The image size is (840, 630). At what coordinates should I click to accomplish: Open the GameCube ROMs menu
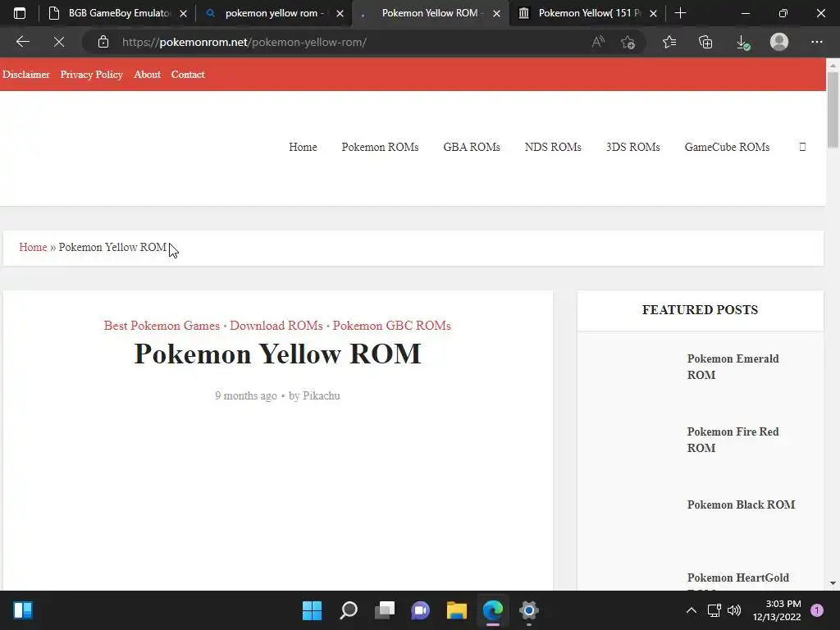[727, 147]
